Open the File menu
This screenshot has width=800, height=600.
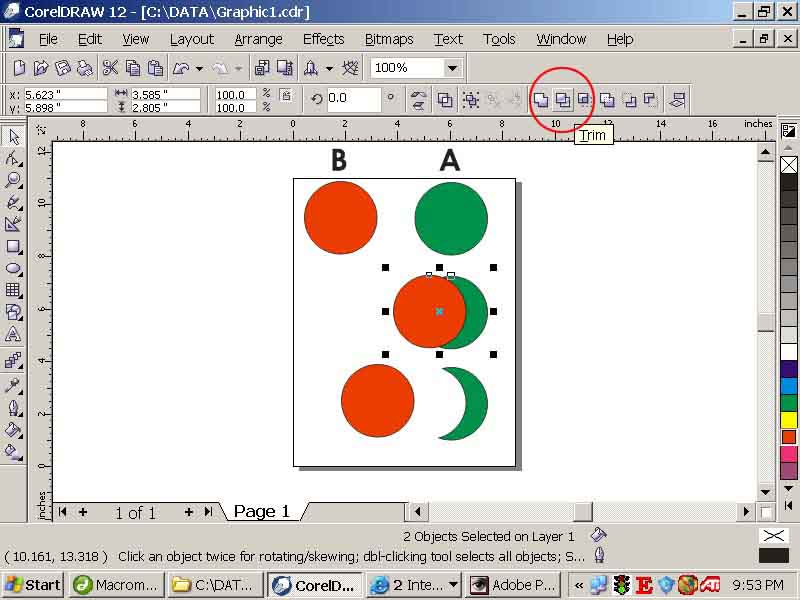pos(48,39)
